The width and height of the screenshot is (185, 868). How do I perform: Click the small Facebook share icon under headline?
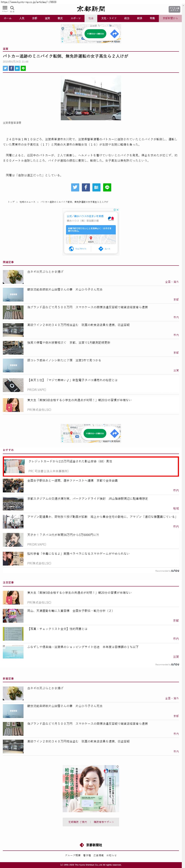[11, 68]
